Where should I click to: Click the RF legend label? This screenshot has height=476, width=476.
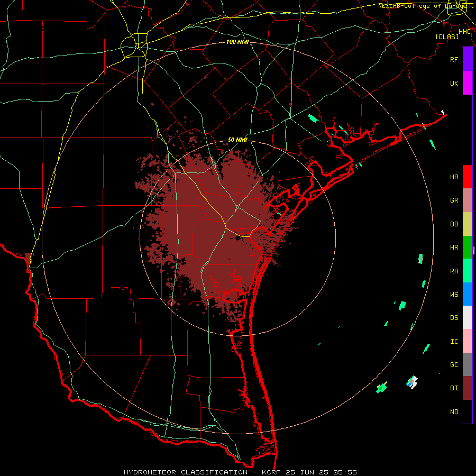(454, 59)
